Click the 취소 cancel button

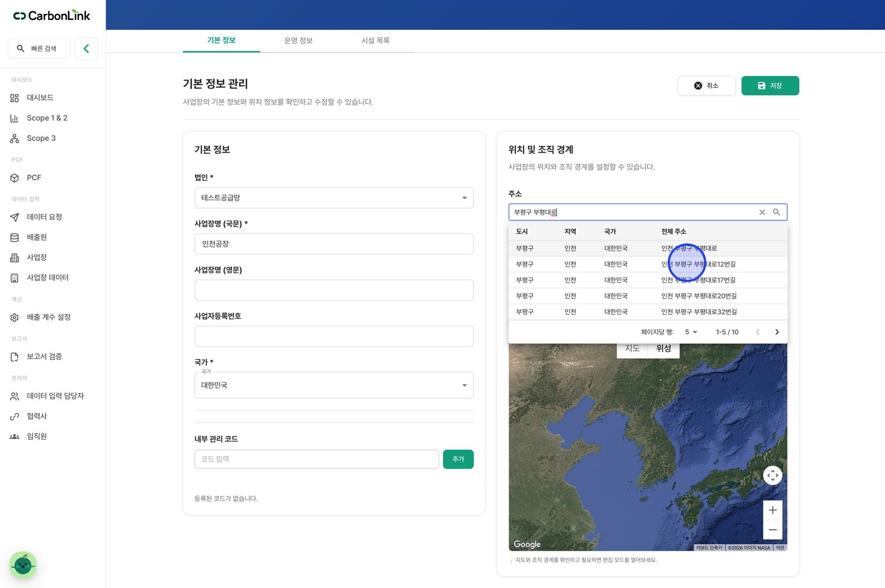tap(707, 86)
